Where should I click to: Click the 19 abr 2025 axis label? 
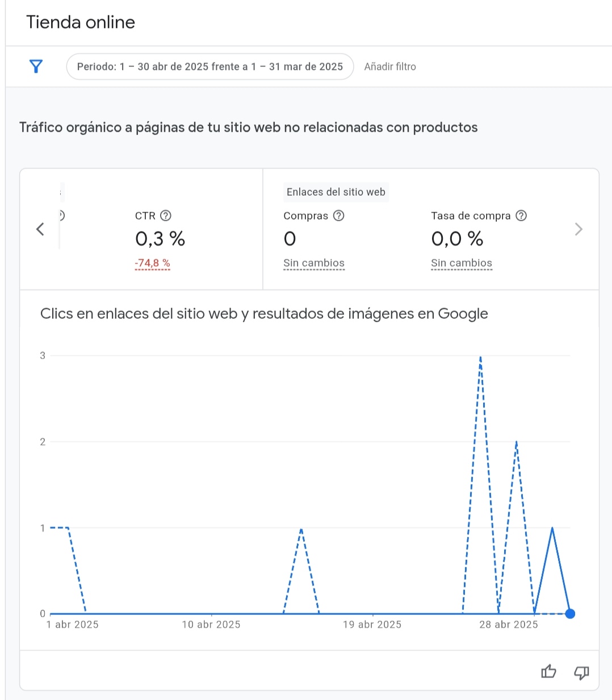(x=372, y=625)
